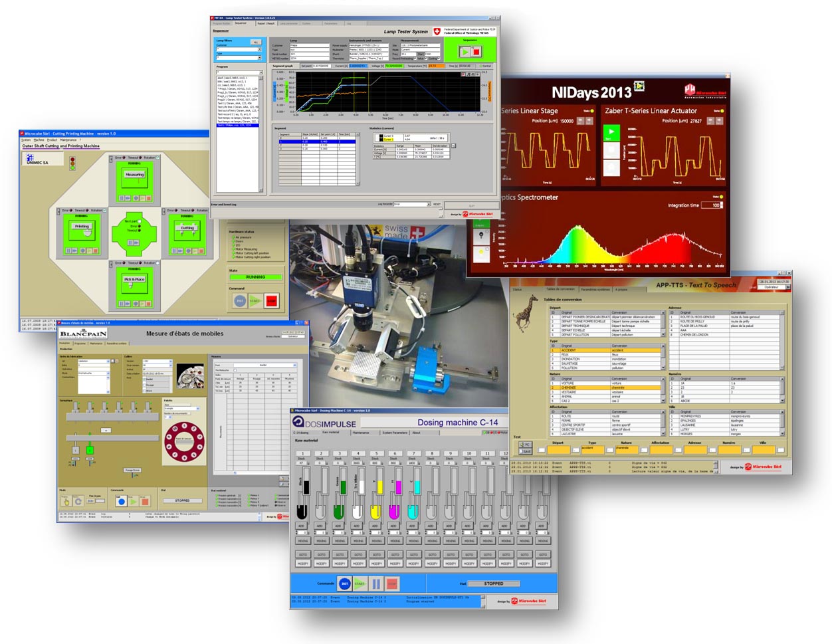The image size is (832, 644).
Task: Click the blue INIT button in Blancpain window
Action: pos(121,501)
